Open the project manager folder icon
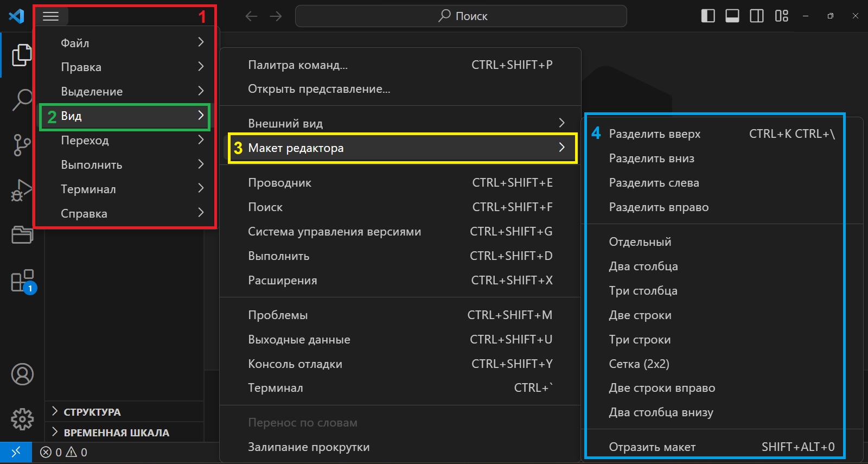This screenshot has height=464, width=868. coord(22,234)
